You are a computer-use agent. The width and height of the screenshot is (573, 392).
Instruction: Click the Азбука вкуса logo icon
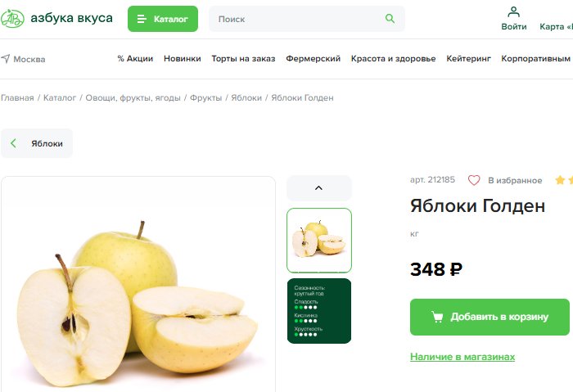(x=12, y=18)
